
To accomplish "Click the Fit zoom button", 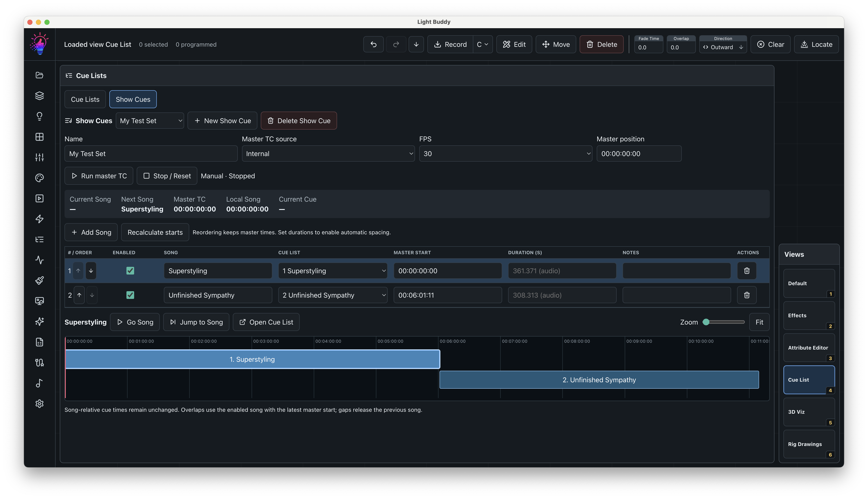I will (x=759, y=322).
